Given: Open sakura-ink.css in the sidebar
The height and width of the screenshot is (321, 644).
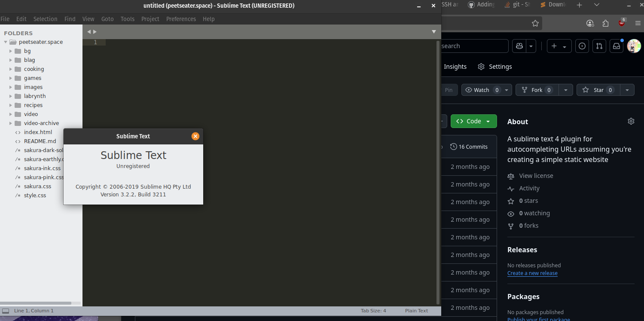Looking at the screenshot, I should (42, 168).
